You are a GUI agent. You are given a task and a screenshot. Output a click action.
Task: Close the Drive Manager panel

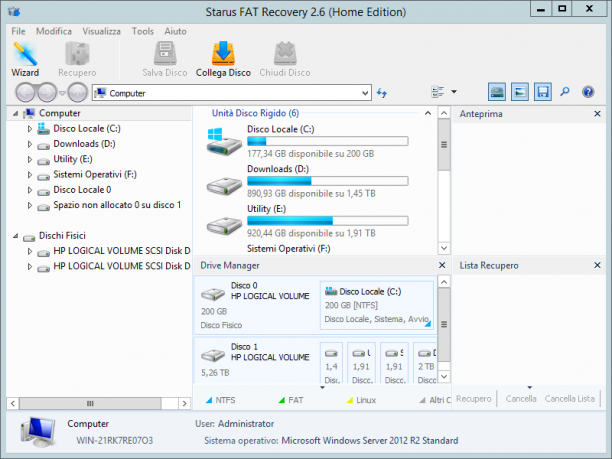tap(442, 265)
